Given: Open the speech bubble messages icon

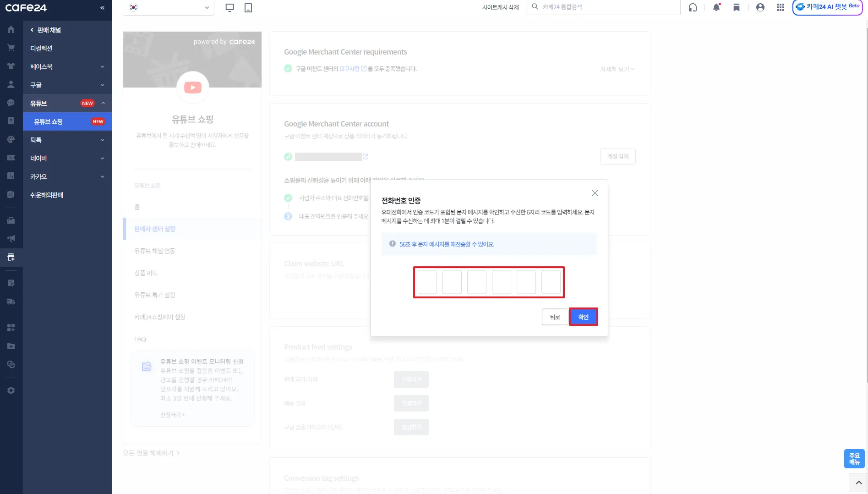Looking at the screenshot, I should [11, 103].
